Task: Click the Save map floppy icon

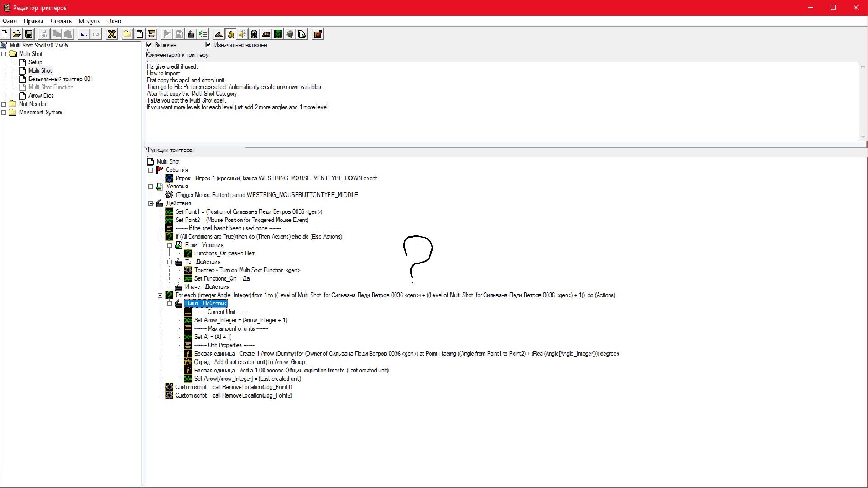Action: 28,34
